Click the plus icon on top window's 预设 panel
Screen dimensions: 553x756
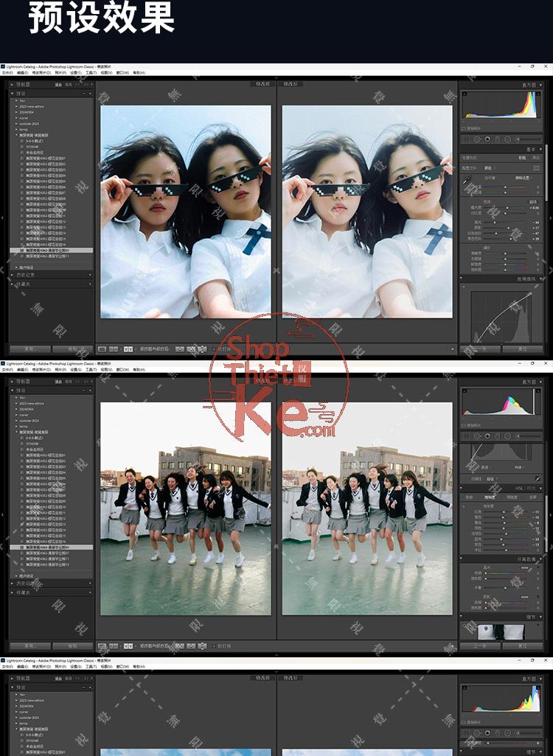click(x=91, y=94)
